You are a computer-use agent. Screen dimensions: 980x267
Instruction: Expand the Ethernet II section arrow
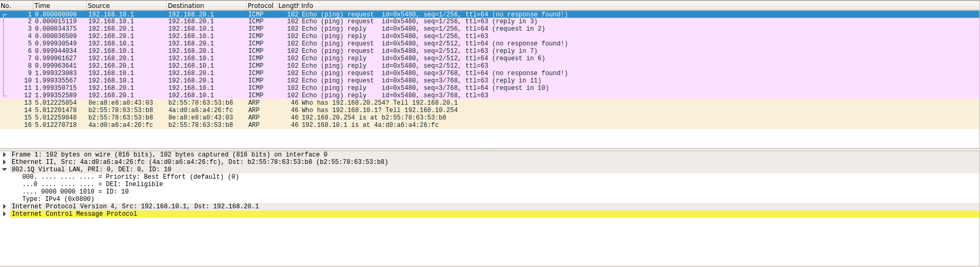click(x=5, y=162)
